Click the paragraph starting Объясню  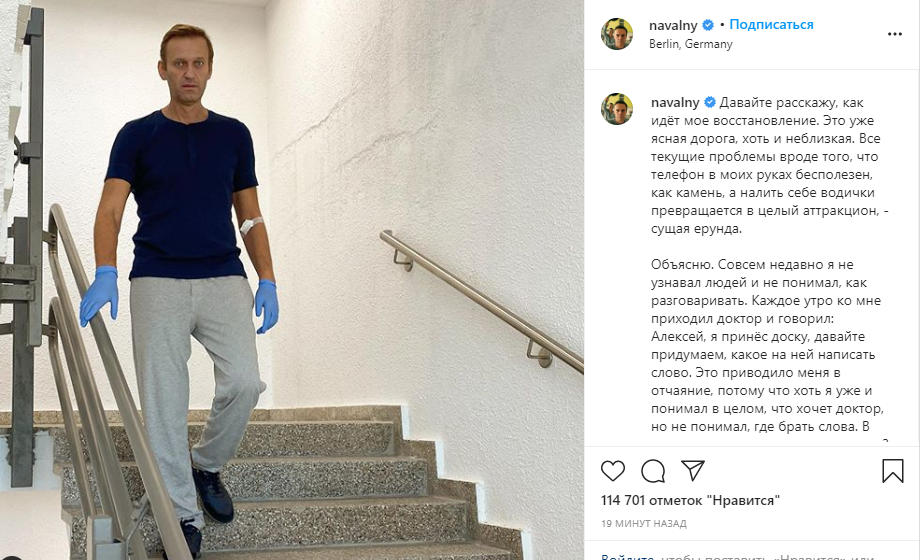click(x=767, y=346)
